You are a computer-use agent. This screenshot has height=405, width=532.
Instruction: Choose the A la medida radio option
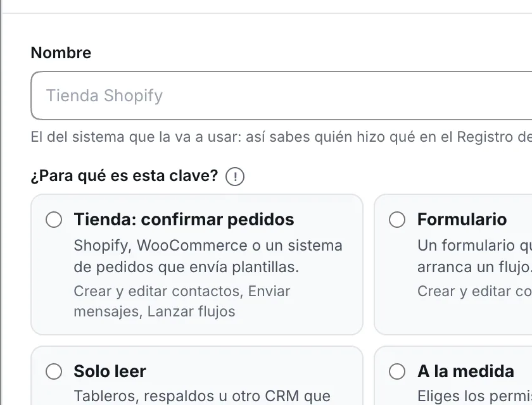pyautogui.click(x=397, y=371)
